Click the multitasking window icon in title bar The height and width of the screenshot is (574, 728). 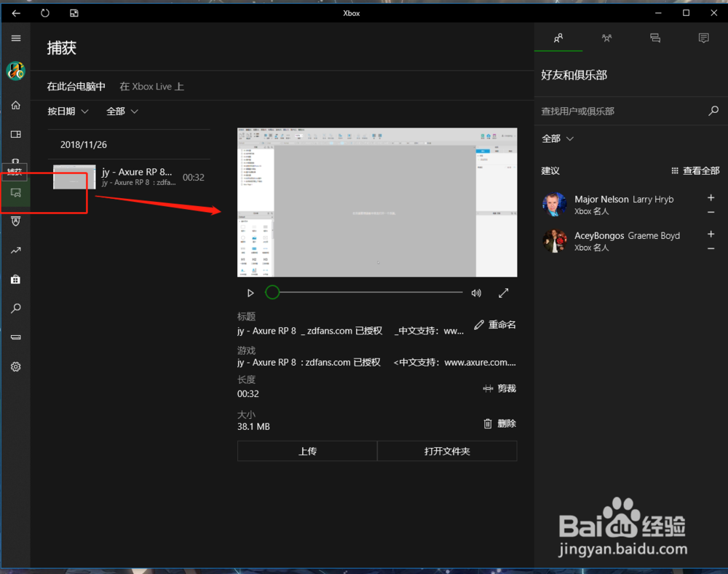(x=74, y=13)
